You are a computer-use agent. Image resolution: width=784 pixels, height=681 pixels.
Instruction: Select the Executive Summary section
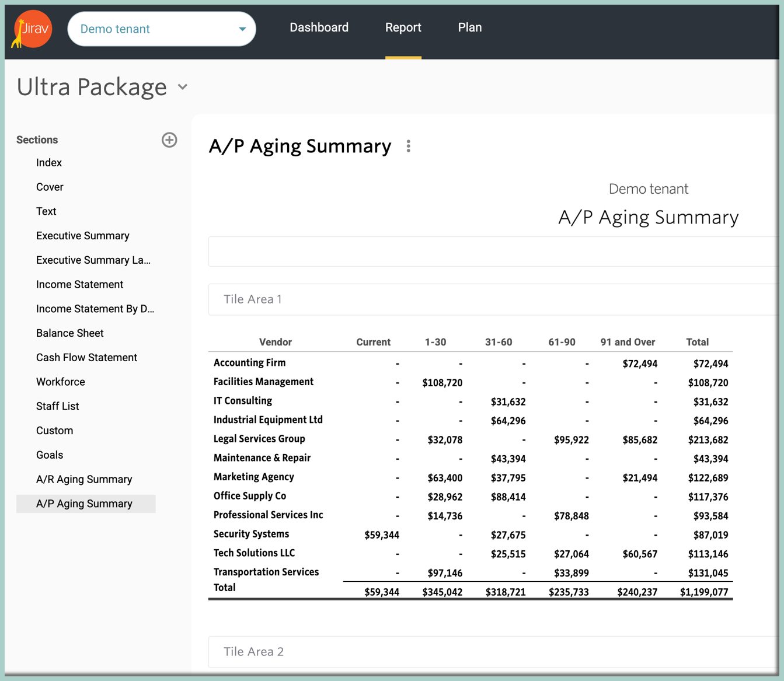pyautogui.click(x=83, y=236)
